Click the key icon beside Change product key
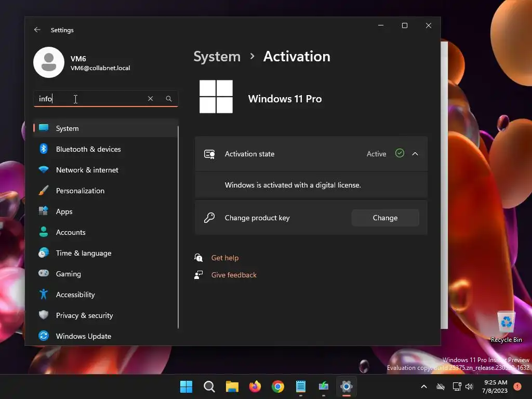The height and width of the screenshot is (399, 532). 209,218
